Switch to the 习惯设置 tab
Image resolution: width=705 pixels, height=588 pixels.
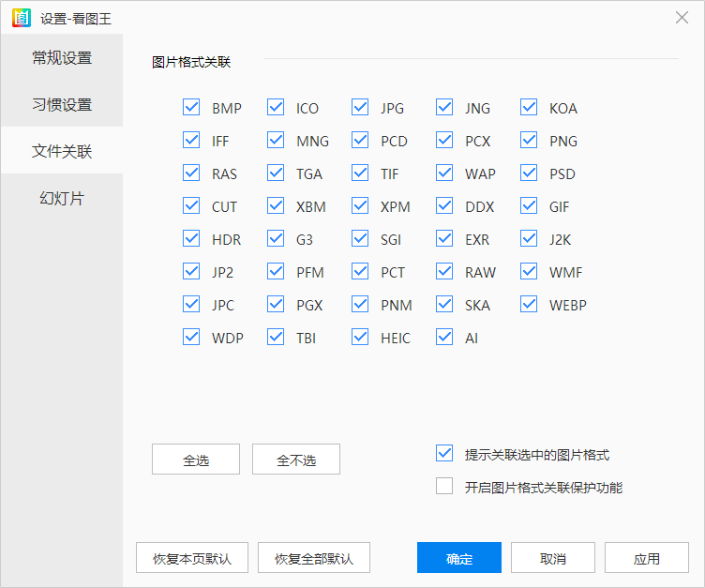pos(62,104)
